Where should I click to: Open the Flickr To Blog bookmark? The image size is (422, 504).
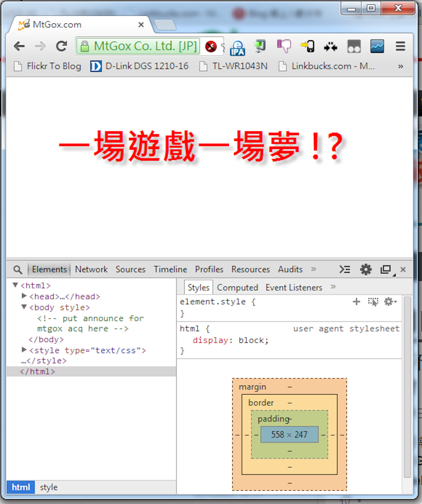coord(47,66)
